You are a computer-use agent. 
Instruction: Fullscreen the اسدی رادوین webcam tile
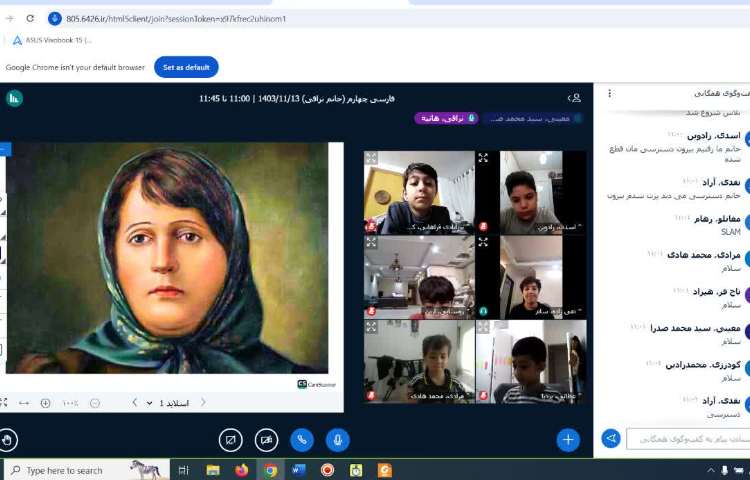483,158
